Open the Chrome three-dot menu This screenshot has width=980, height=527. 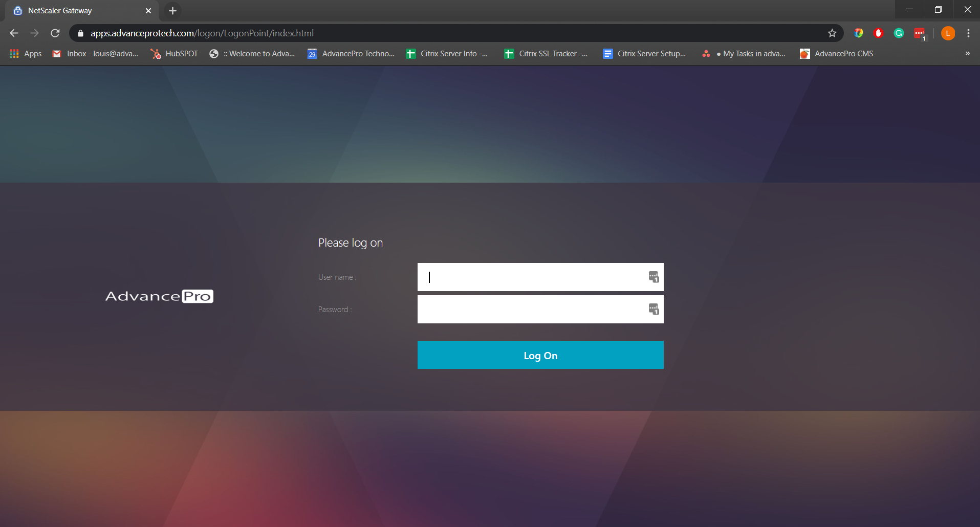(968, 33)
